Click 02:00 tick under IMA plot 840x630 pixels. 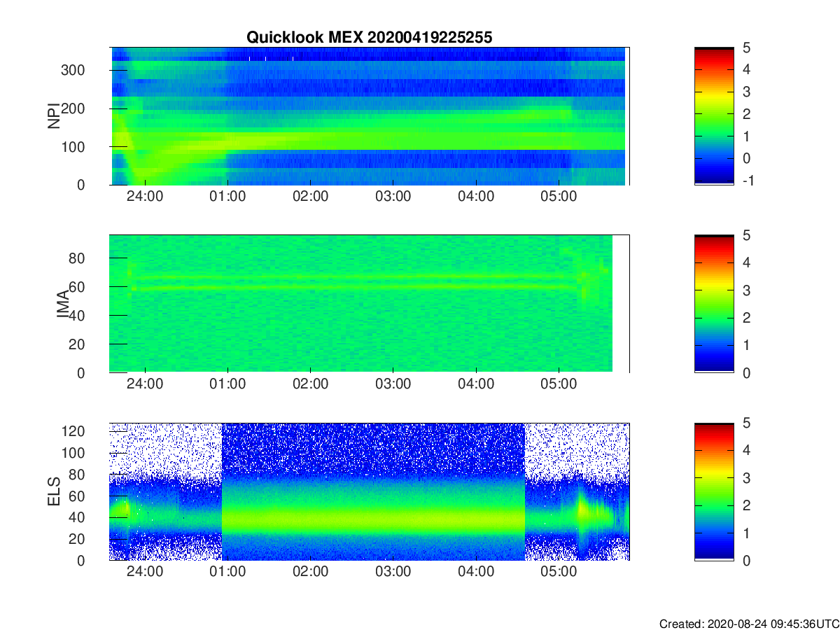(x=310, y=384)
